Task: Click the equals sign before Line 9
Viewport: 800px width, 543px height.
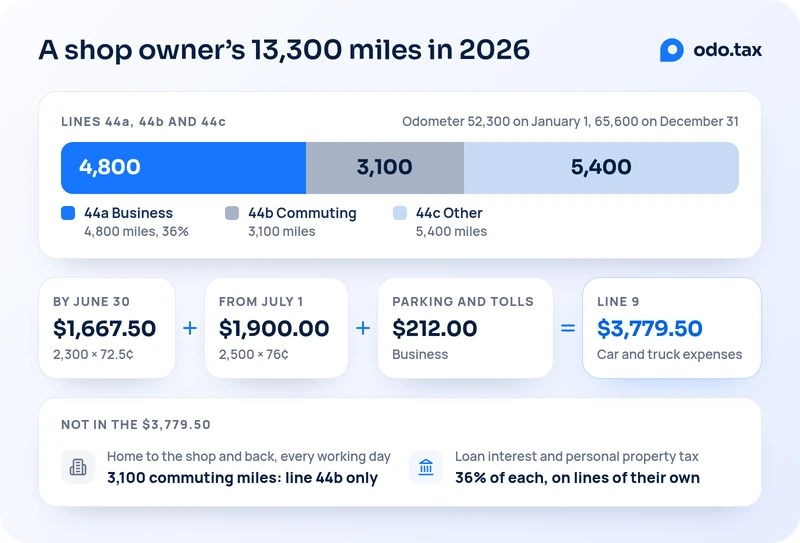Action: 568,328
